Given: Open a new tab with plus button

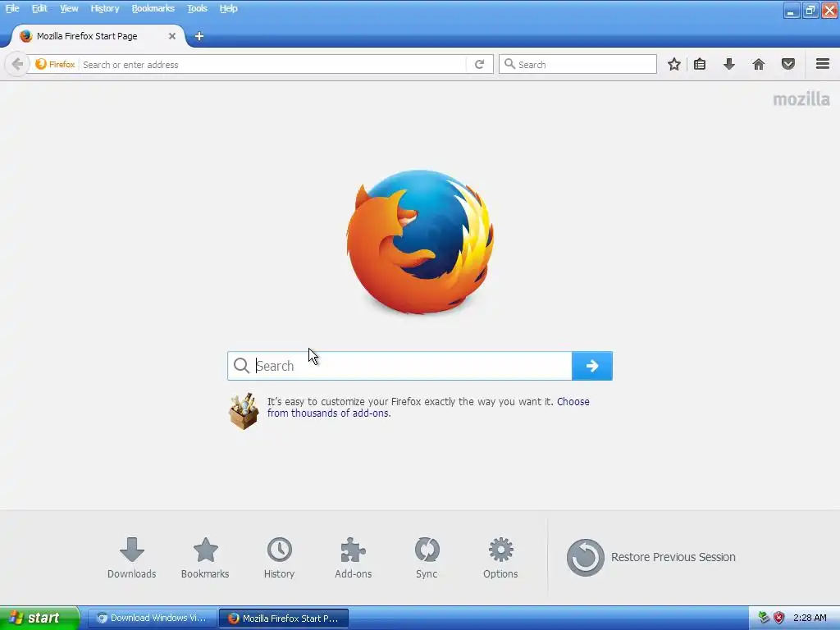Looking at the screenshot, I should (x=199, y=36).
